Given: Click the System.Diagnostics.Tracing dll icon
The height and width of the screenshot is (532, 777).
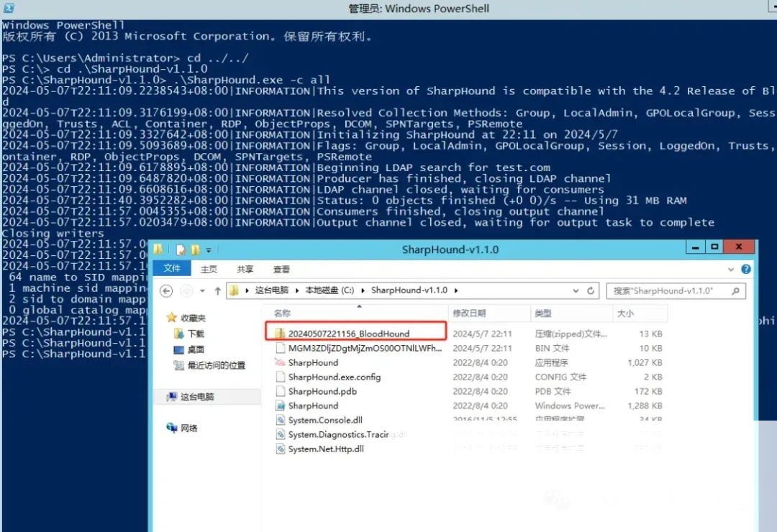Looking at the screenshot, I should pyautogui.click(x=280, y=434).
